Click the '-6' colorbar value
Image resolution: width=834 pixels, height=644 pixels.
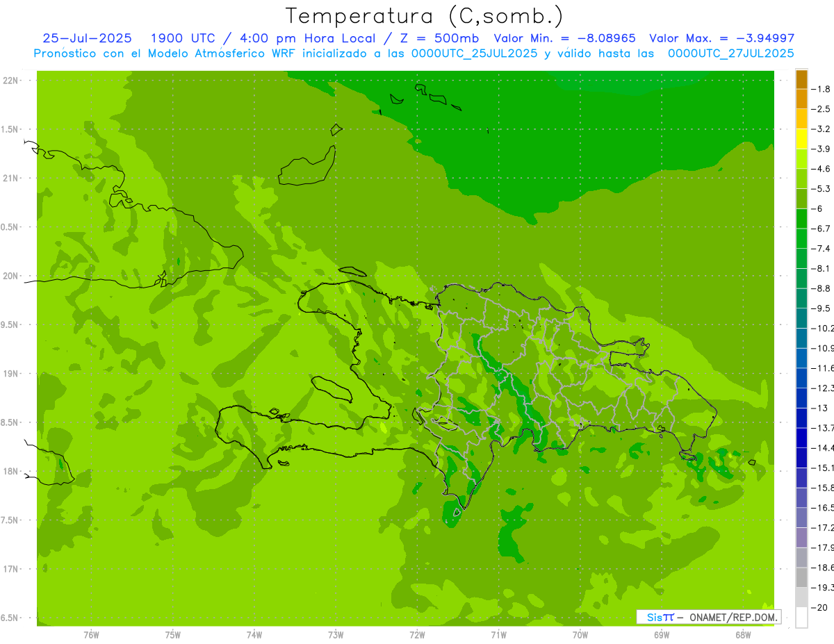[819, 208]
